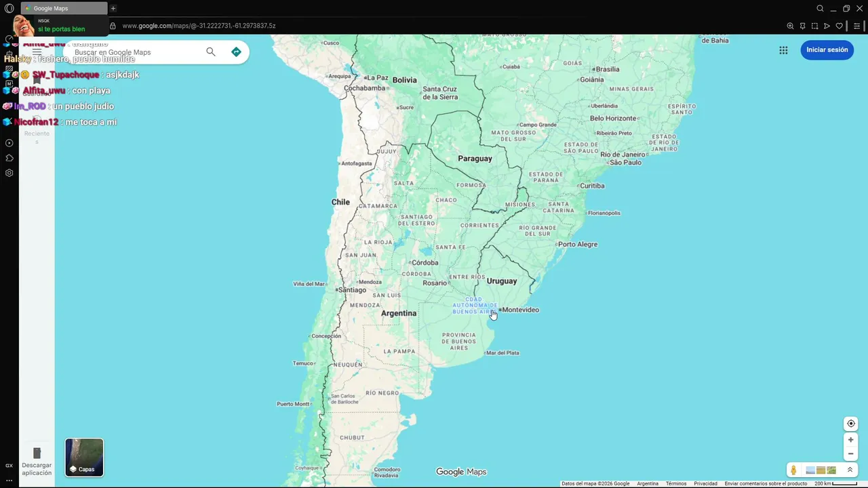Open the Opera sidebar settings gear
The height and width of the screenshot is (488, 868).
[x=9, y=173]
